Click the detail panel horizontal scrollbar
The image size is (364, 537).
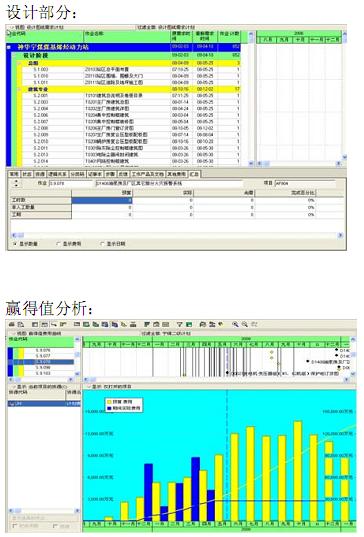(177, 235)
